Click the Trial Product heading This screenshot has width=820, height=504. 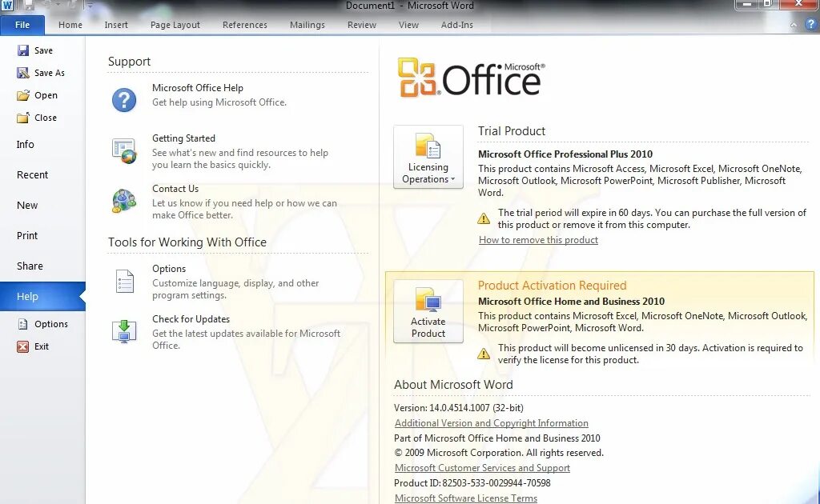512,131
